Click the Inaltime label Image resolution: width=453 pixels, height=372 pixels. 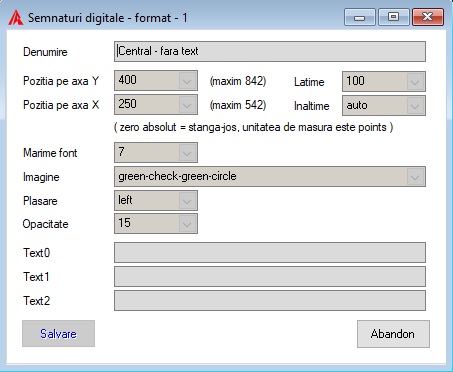point(312,106)
